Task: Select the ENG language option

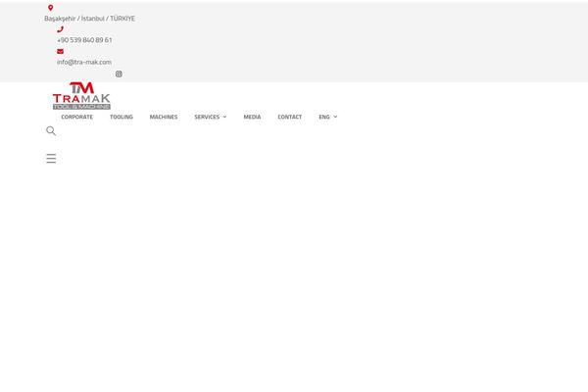Action: [x=324, y=117]
